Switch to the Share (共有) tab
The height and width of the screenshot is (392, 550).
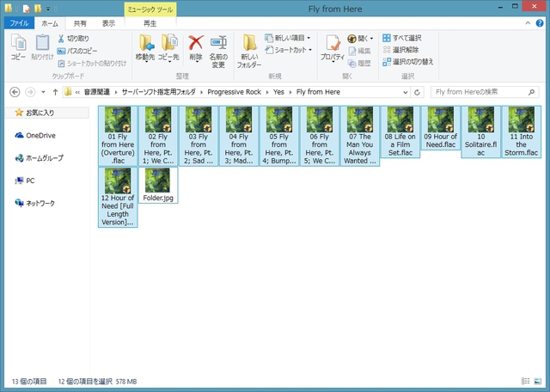(80, 23)
